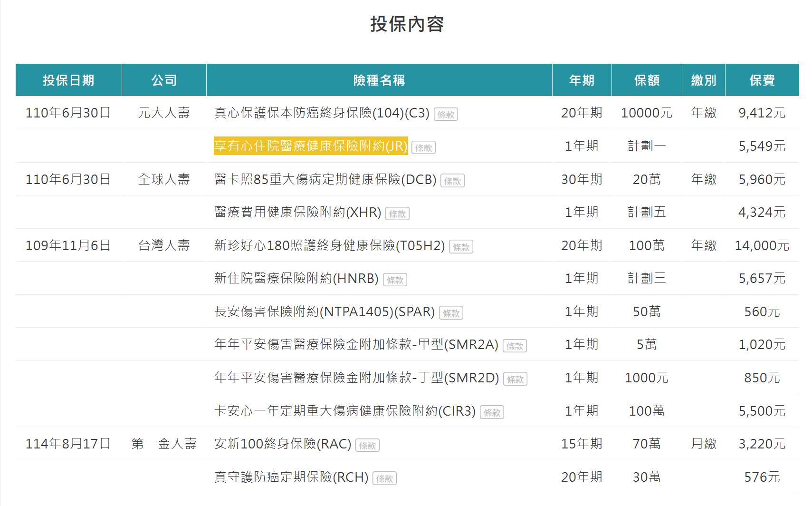
Task: Click the 560元 premium cell
Action: tap(762, 311)
